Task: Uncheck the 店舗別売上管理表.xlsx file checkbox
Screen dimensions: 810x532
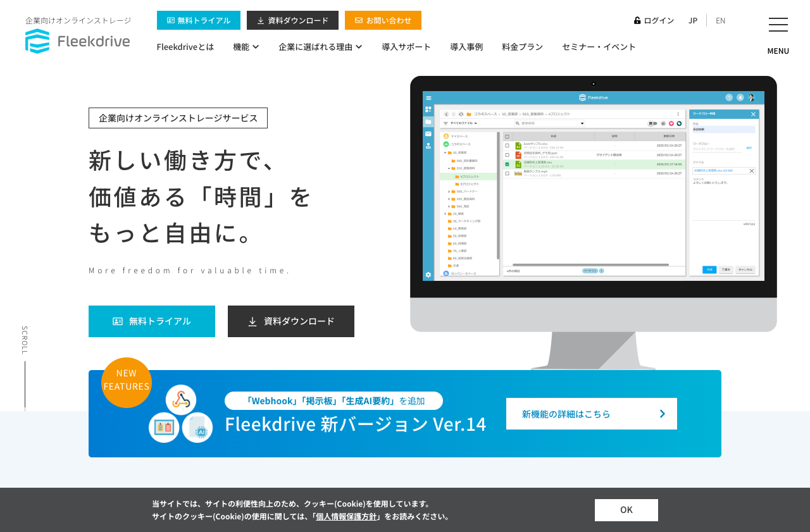Action: tap(508, 163)
